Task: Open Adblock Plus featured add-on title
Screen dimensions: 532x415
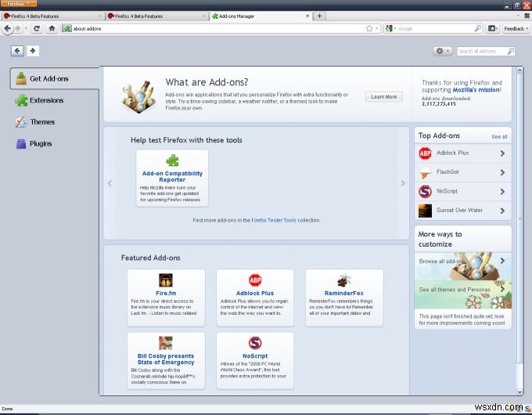Action: [x=255, y=293]
